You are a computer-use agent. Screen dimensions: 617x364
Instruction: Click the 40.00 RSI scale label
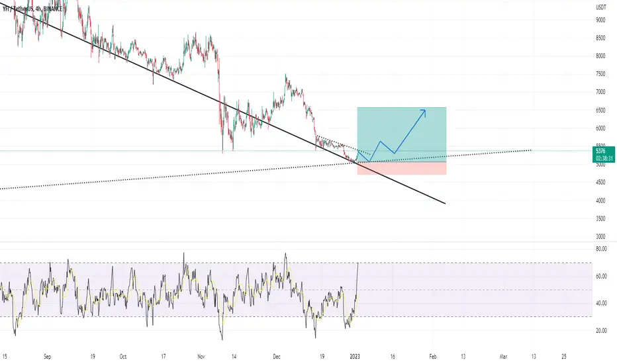point(601,303)
